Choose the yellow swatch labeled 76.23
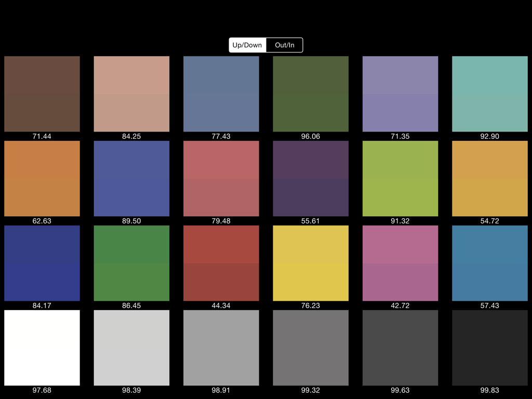This screenshot has height=399, width=532. [311, 263]
